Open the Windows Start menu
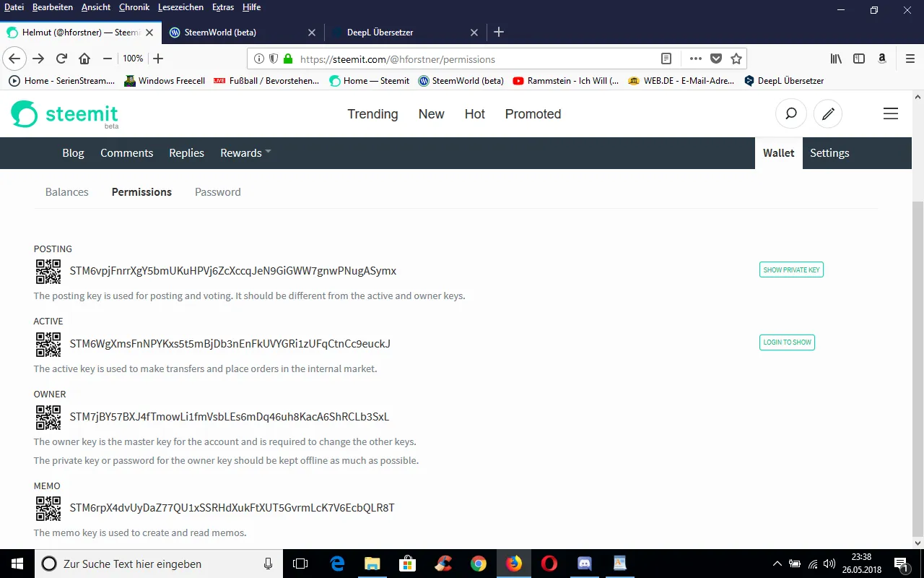The width and height of the screenshot is (924, 578). [17, 564]
